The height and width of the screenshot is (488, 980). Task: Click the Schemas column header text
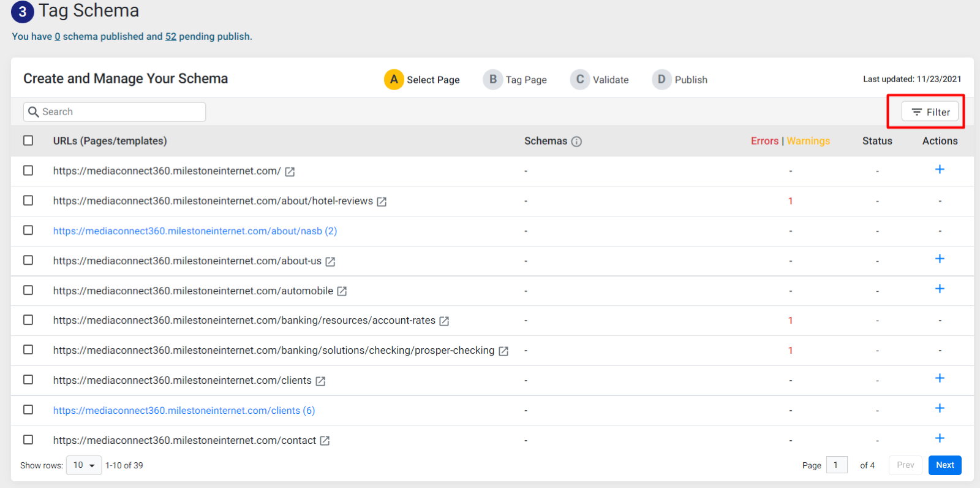click(546, 141)
